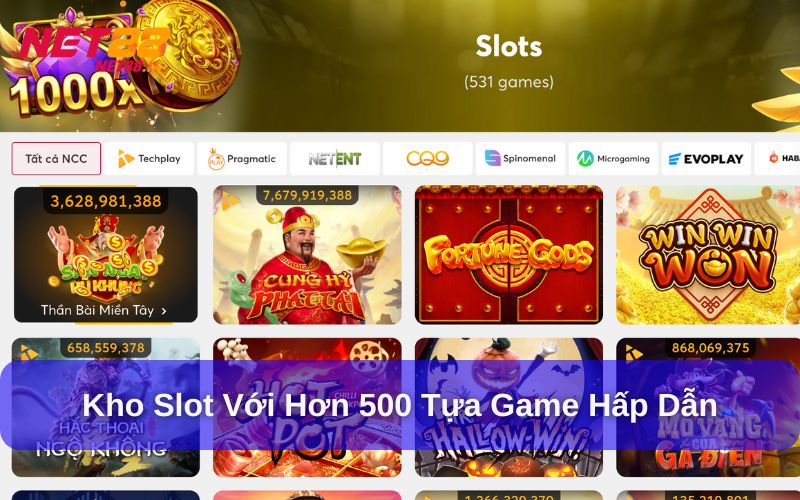This screenshot has height=500, width=800.
Task: Select the Tất cả NCC provider tab
Action: click(56, 159)
